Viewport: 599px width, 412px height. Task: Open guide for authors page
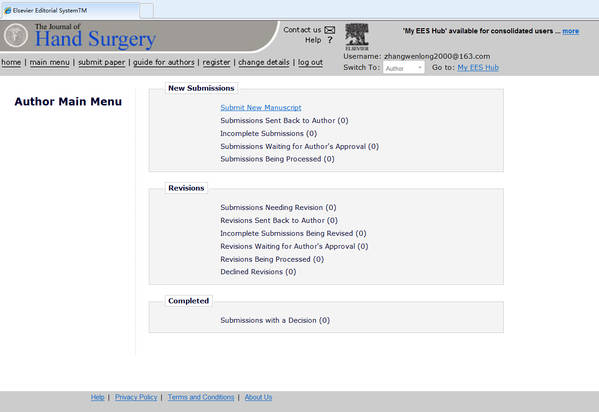[x=164, y=62]
